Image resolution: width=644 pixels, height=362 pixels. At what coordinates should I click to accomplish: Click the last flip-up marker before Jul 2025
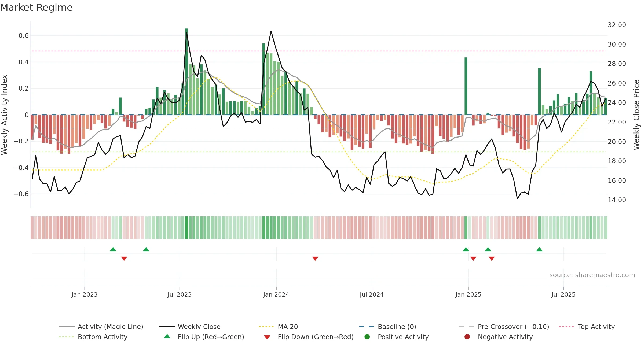tap(539, 249)
